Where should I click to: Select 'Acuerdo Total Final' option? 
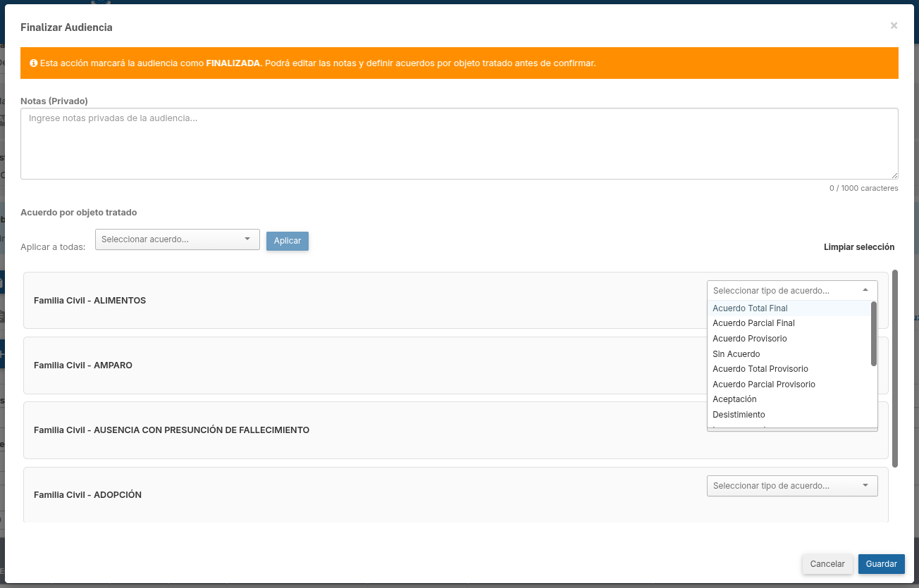pyautogui.click(x=789, y=308)
